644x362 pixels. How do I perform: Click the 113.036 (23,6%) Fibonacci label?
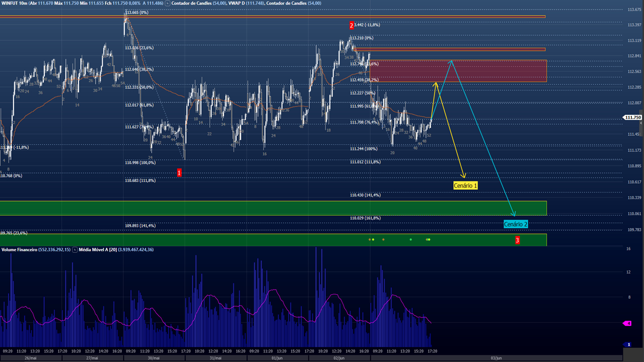coord(139,48)
